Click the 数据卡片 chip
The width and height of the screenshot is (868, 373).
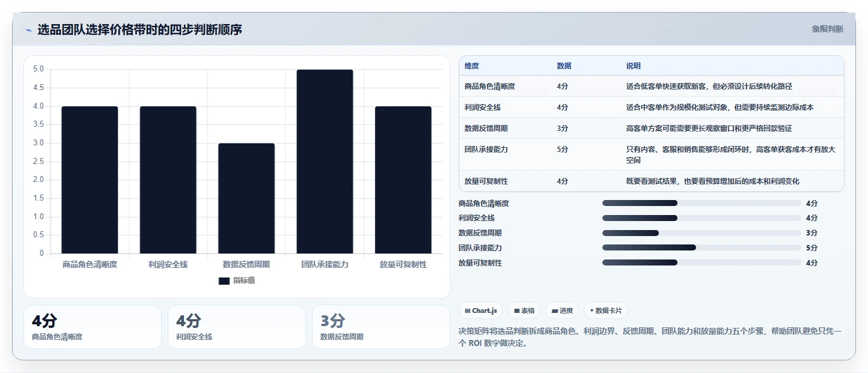[606, 311]
